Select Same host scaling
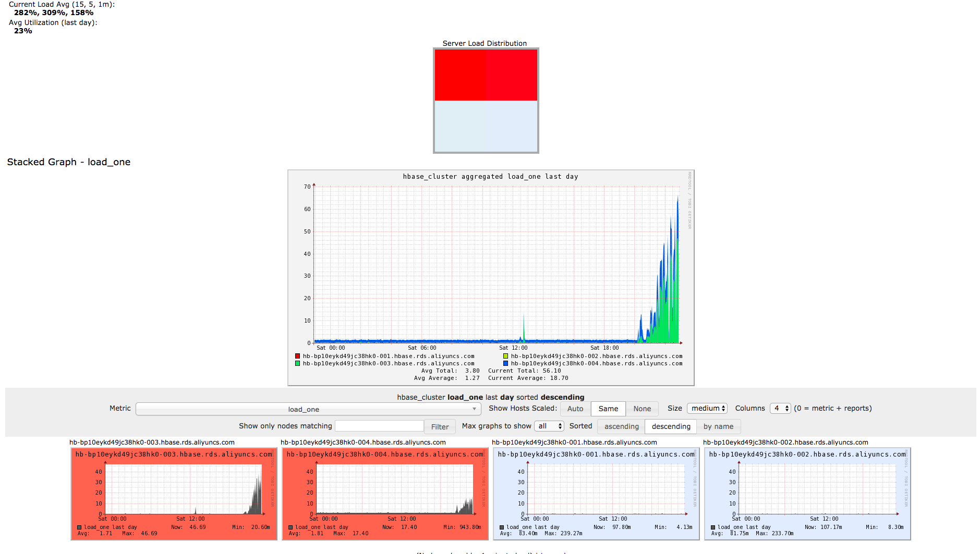The image size is (980, 554). click(x=608, y=409)
